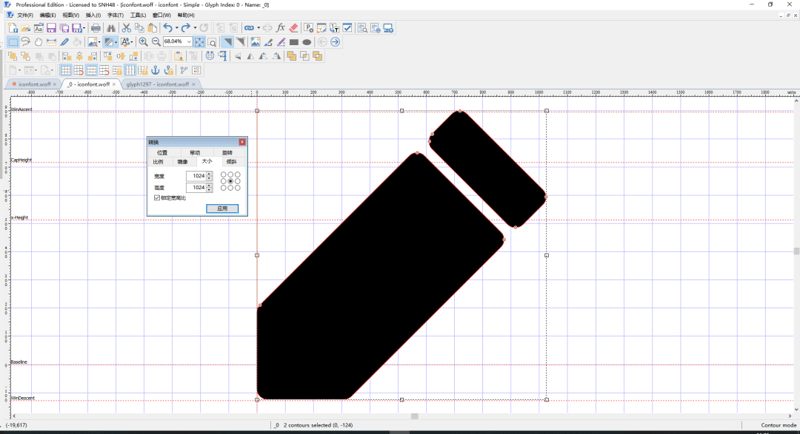Click the Paste clipboard icon in top toolbar

coord(152,29)
